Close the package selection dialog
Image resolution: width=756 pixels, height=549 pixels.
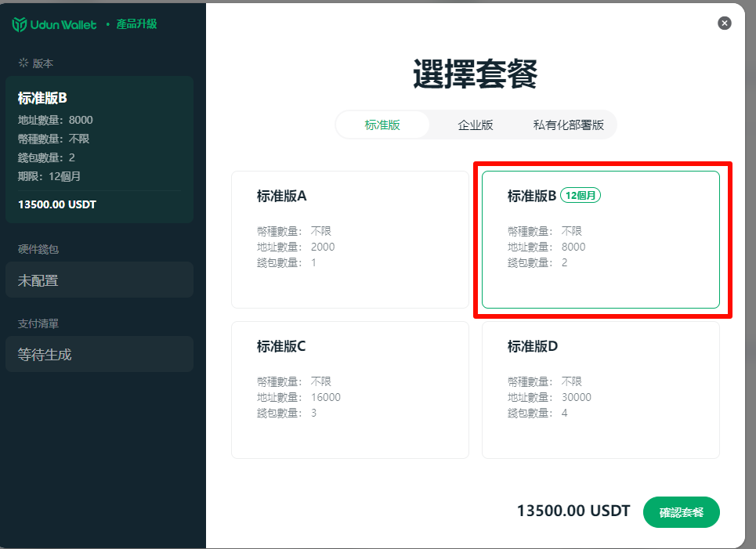pyautogui.click(x=725, y=23)
